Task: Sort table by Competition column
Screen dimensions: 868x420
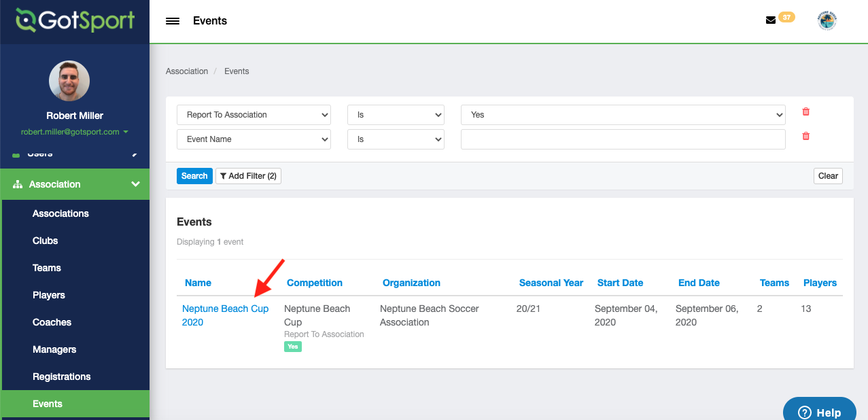Action: coord(315,283)
